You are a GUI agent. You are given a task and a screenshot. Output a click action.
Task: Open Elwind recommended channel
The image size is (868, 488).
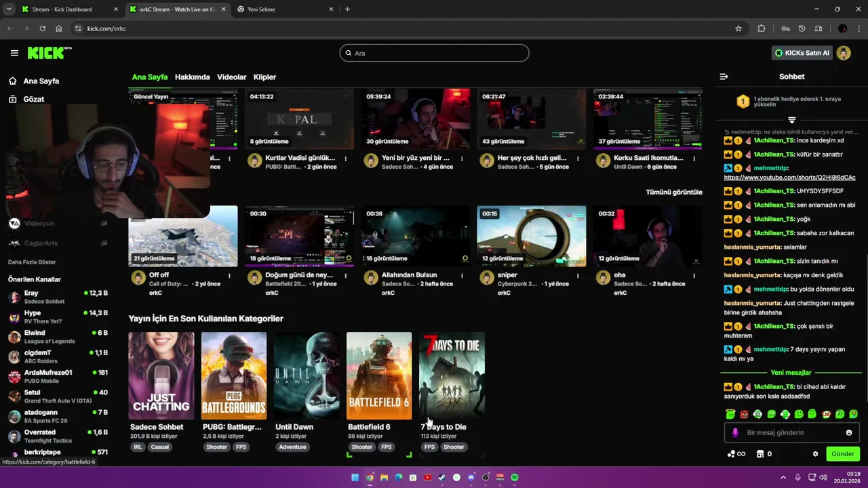point(58,337)
